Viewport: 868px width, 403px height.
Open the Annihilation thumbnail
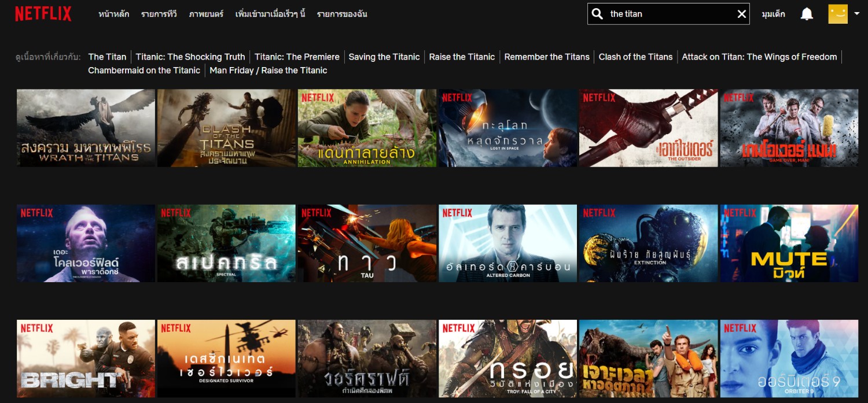click(367, 128)
